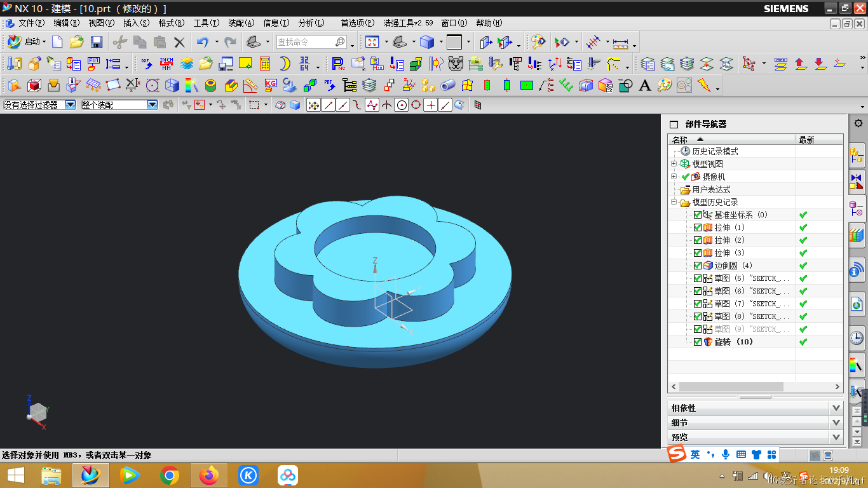This screenshot has width=868, height=488.
Task: Click the large letter A text icon
Action: point(645,85)
